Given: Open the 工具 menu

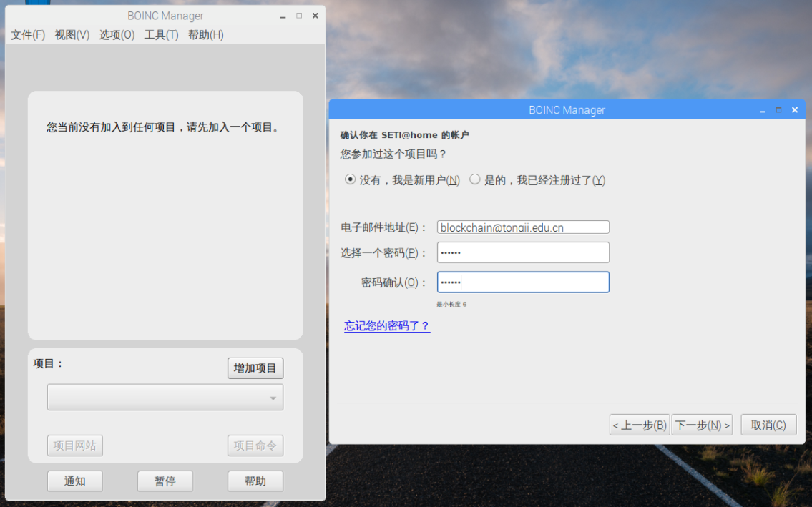Looking at the screenshot, I should 161,34.
